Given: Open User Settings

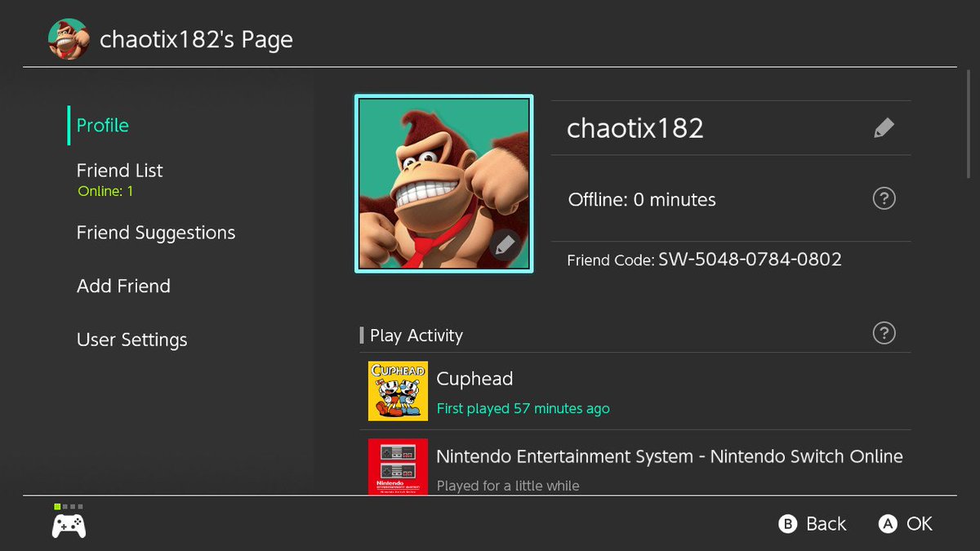Looking at the screenshot, I should tap(132, 340).
